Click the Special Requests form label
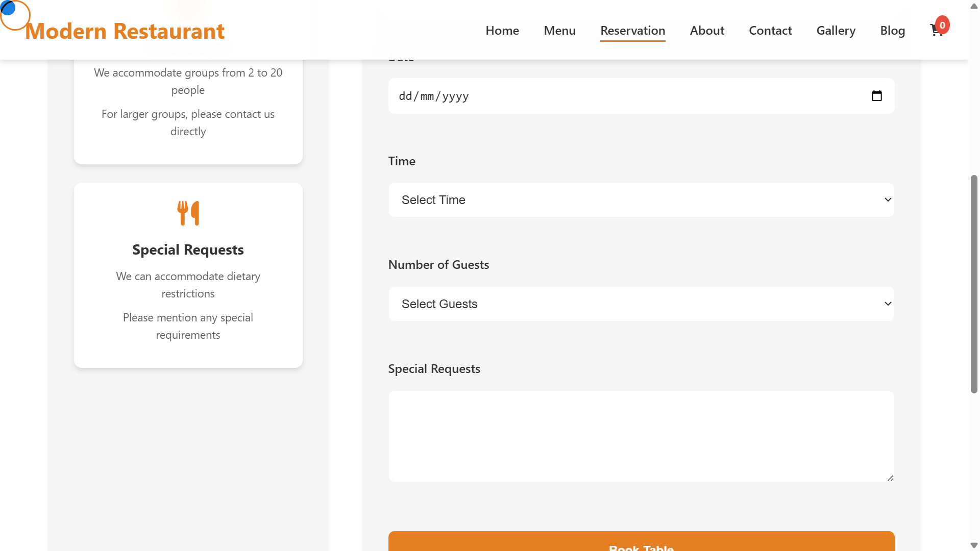This screenshot has width=980, height=551. [434, 369]
